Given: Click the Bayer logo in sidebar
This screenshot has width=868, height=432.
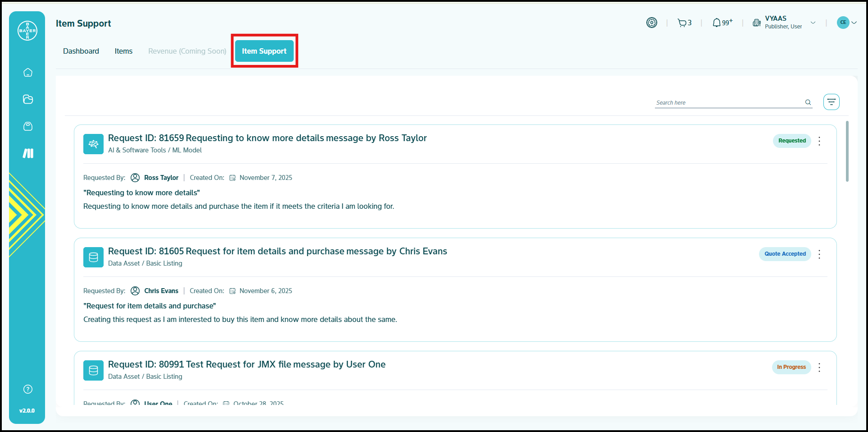Looking at the screenshot, I should click(27, 31).
